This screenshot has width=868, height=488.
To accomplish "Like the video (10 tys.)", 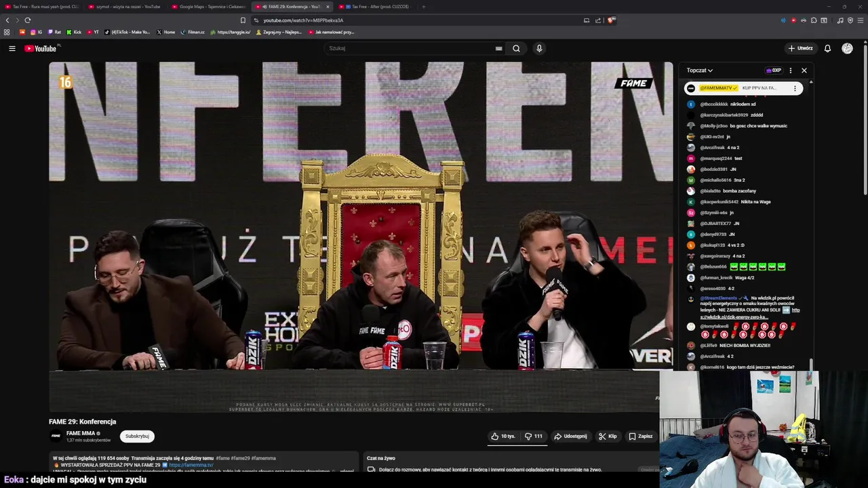I will click(x=502, y=436).
